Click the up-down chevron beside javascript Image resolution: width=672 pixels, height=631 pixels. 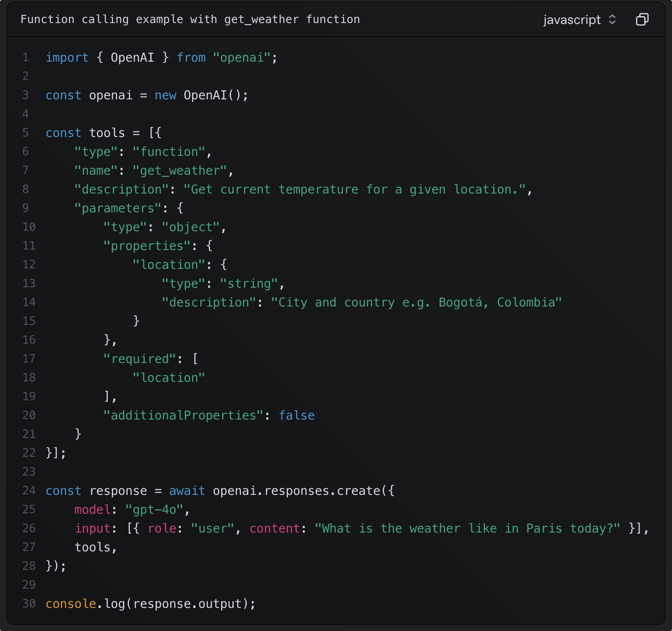(x=612, y=19)
